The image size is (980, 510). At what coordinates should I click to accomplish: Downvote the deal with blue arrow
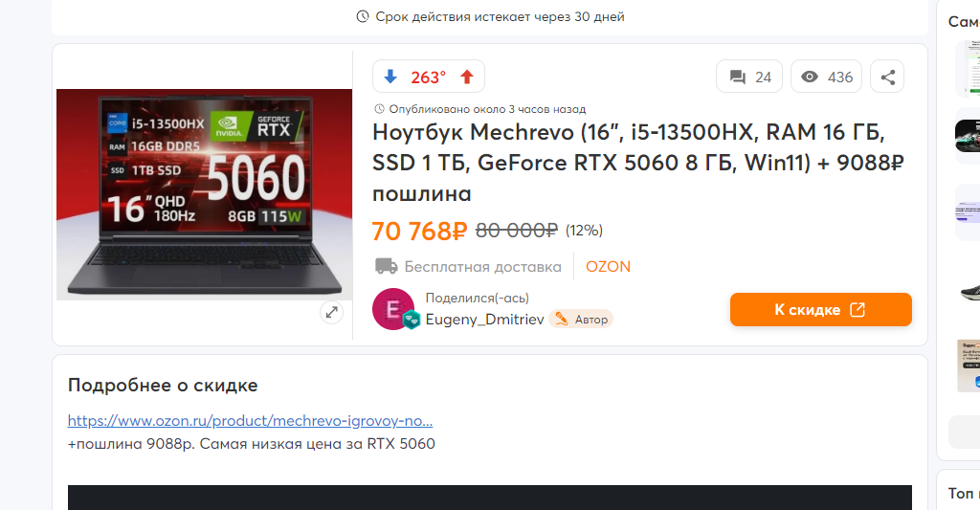point(390,77)
